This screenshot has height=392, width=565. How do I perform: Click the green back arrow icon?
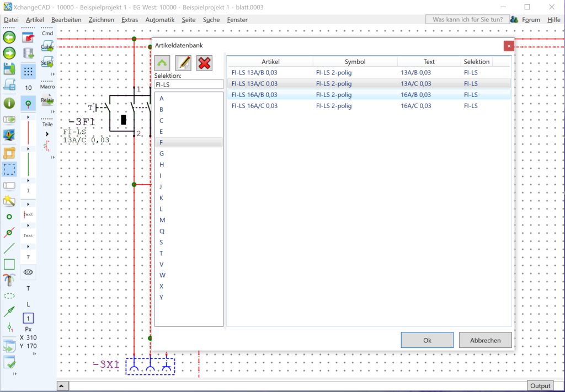[x=9, y=37]
